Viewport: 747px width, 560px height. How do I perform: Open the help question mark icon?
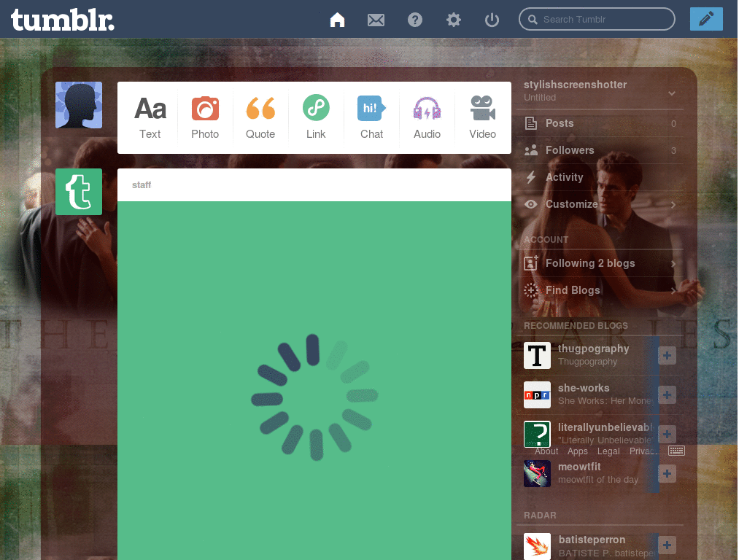coord(415,20)
